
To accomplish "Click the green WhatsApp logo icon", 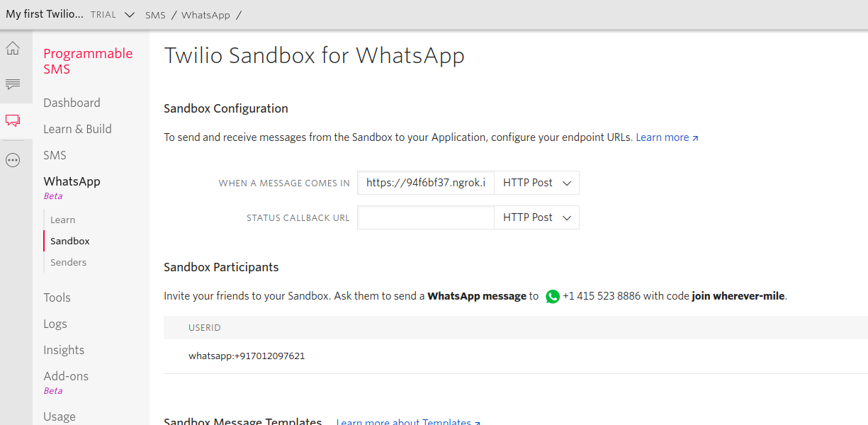I will coord(553,297).
